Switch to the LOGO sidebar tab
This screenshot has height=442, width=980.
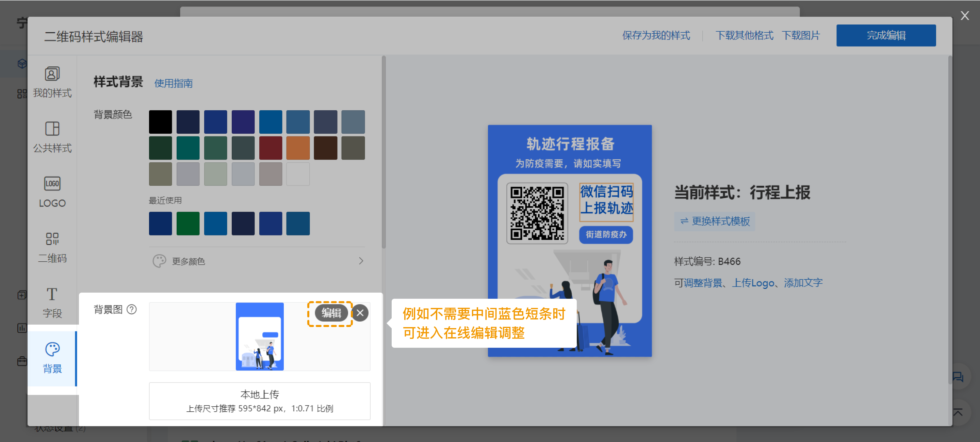pyautogui.click(x=52, y=192)
